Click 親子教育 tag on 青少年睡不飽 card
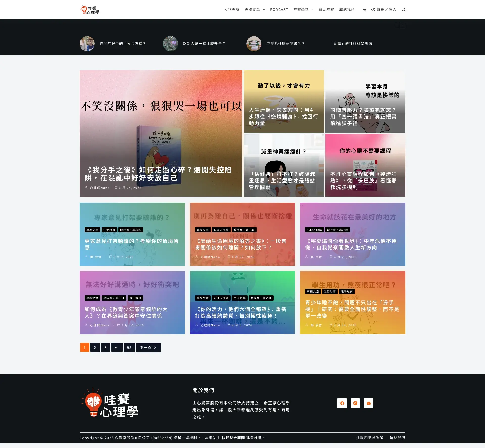Image resolution: width=485 pixels, height=448 pixels. (347, 292)
